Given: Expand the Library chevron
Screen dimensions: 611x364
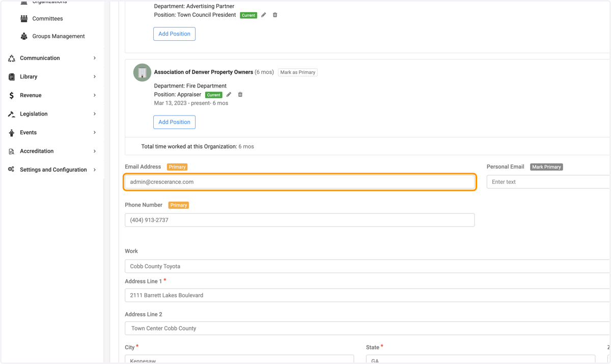Looking at the screenshot, I should 95,77.
